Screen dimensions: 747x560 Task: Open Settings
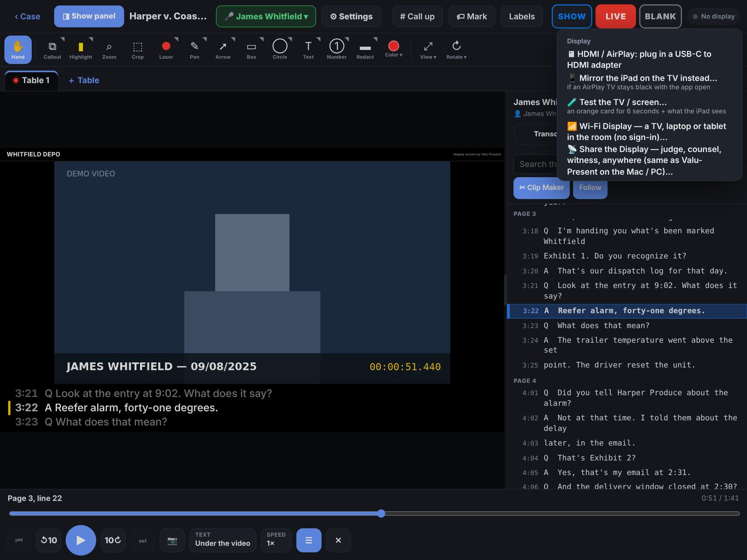[351, 16]
